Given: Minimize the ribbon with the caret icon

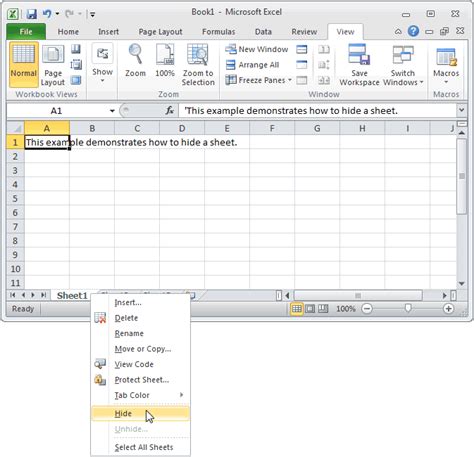Looking at the screenshot, I should [x=398, y=32].
